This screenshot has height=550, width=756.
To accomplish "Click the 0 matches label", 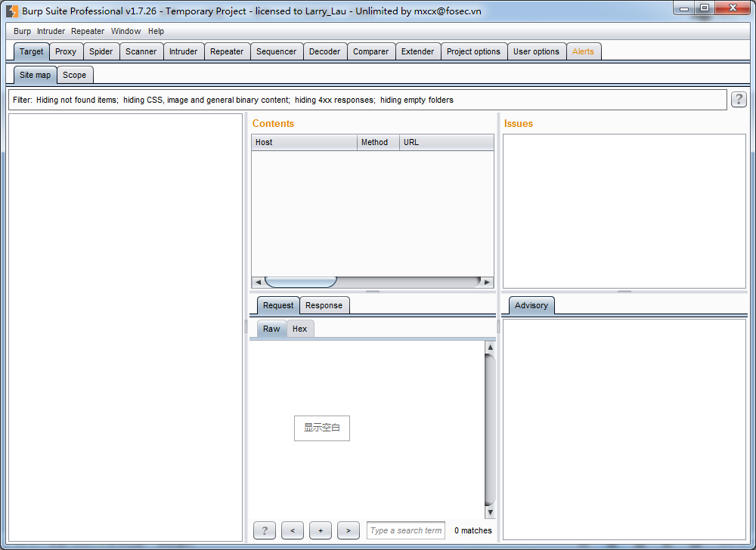I will (x=473, y=530).
